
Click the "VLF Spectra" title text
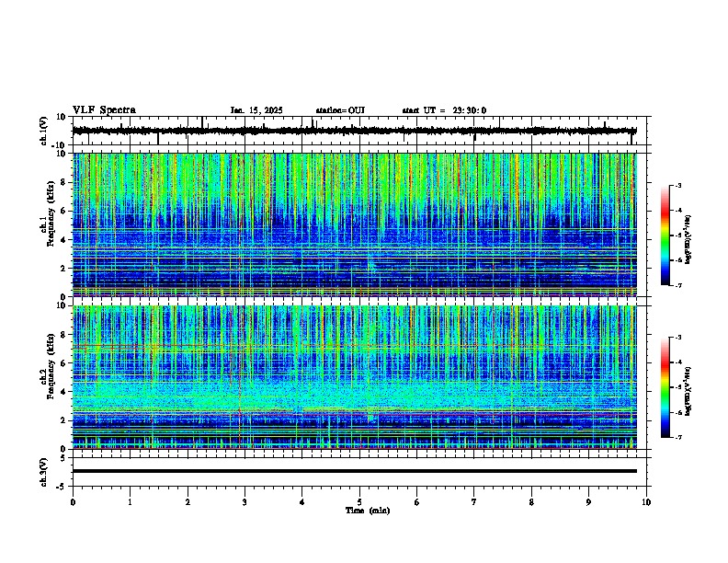(104, 110)
